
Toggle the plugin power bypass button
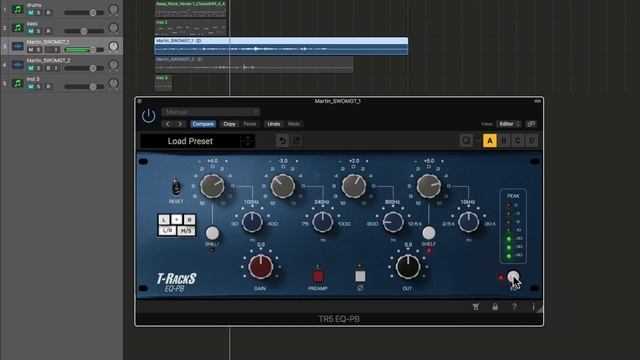click(149, 116)
